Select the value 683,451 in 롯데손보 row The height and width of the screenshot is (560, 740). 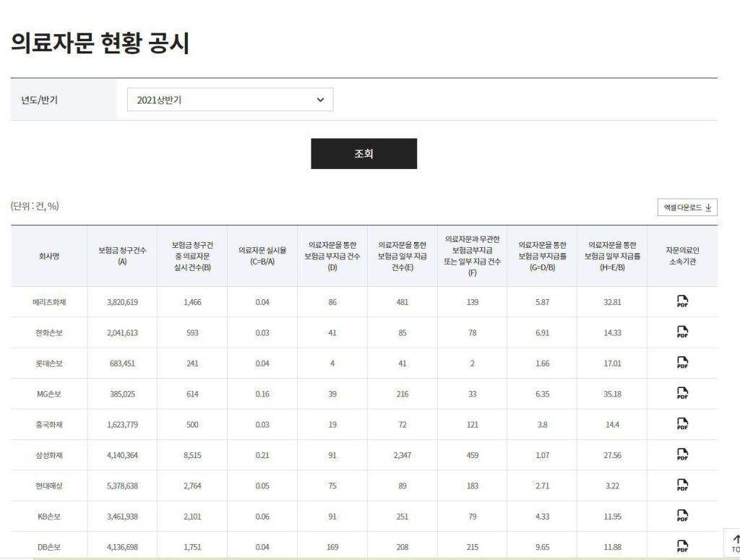pos(122,363)
